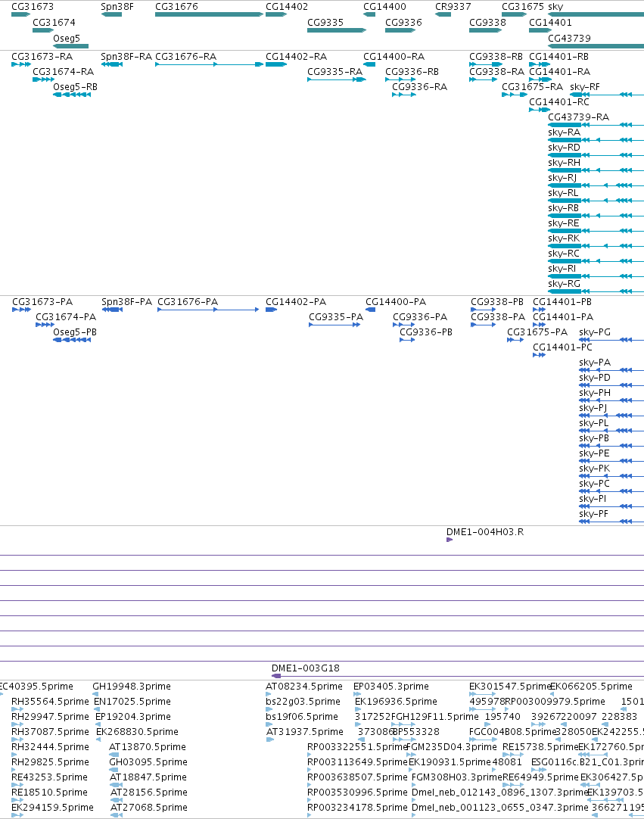644x819 pixels.
Task: Select transcript Oseg5-RB
Action: tap(75, 87)
